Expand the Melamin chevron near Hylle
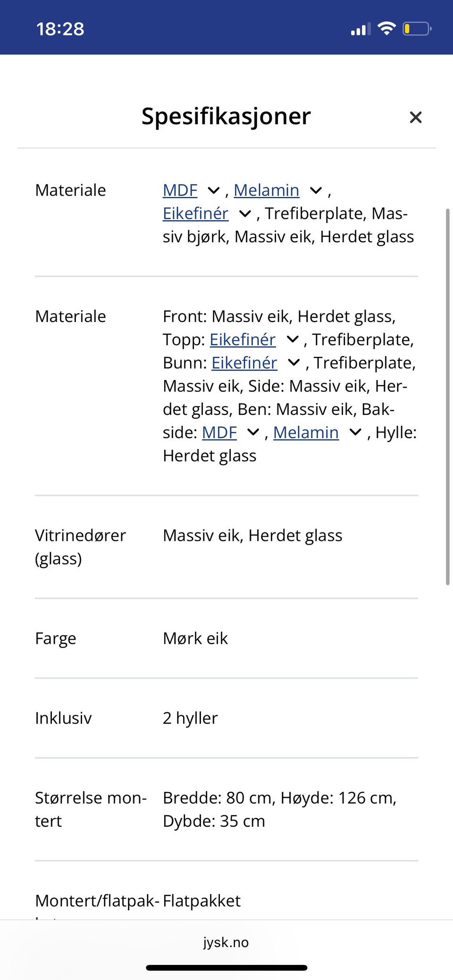The height and width of the screenshot is (980, 453). coord(355,432)
